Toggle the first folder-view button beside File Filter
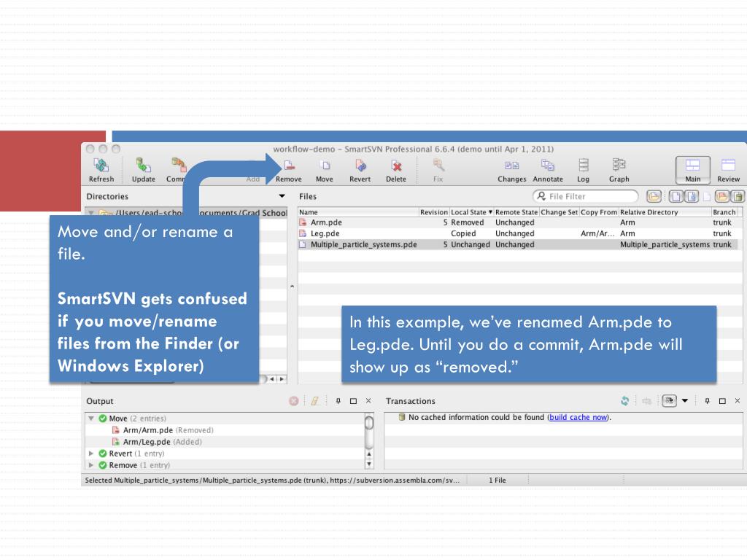Screen dimensions: 747x560 (x=654, y=196)
